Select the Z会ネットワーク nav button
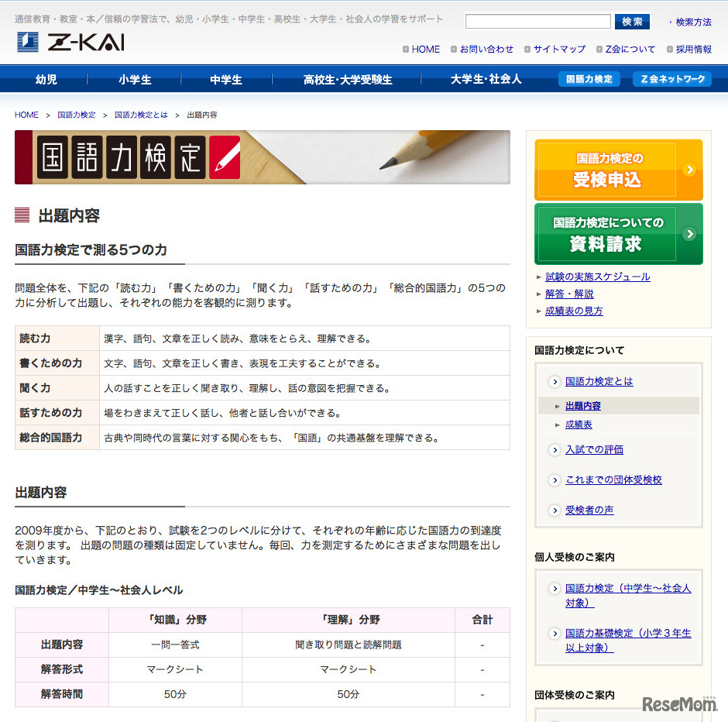 click(x=672, y=79)
